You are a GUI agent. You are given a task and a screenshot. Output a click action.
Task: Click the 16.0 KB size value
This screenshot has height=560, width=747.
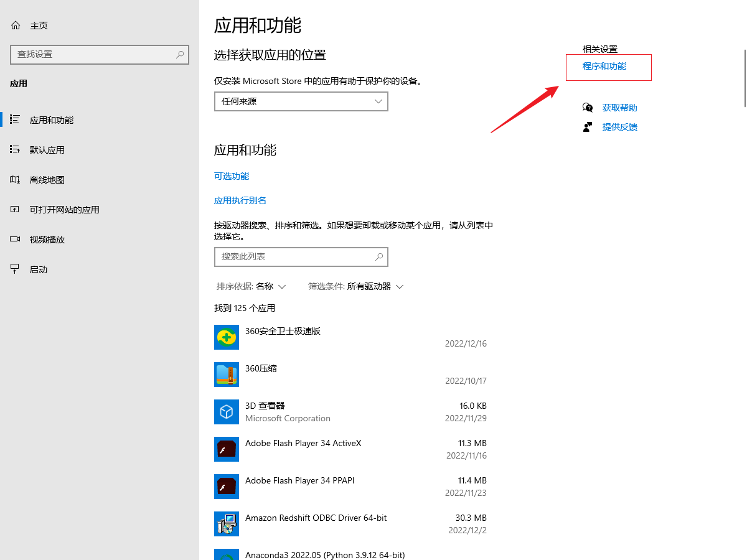pyautogui.click(x=473, y=406)
